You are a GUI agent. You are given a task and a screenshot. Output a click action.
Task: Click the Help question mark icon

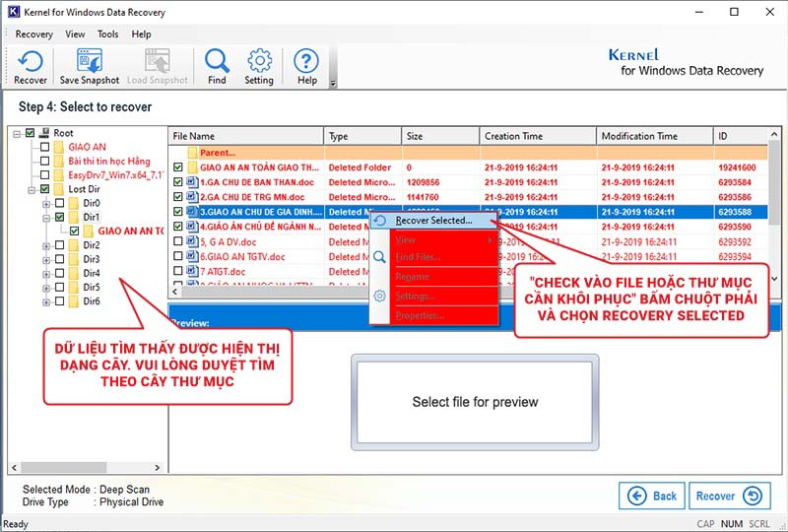pyautogui.click(x=306, y=60)
